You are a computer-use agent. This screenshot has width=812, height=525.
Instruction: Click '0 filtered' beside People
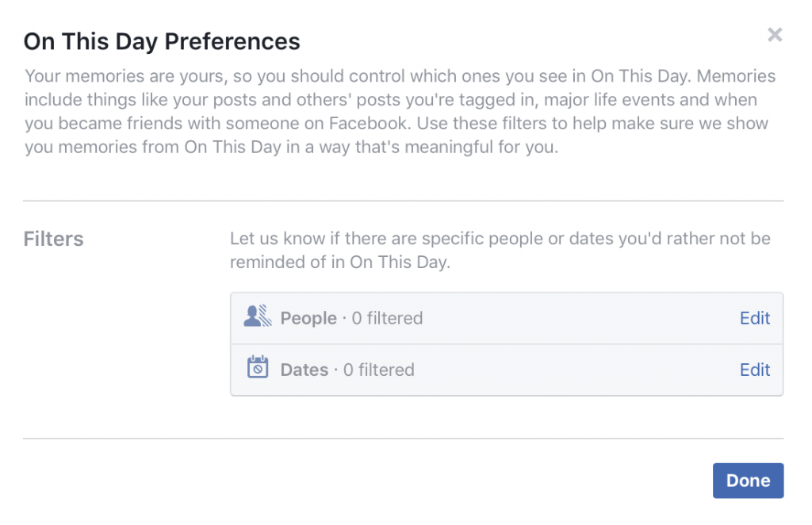pyautogui.click(x=387, y=318)
